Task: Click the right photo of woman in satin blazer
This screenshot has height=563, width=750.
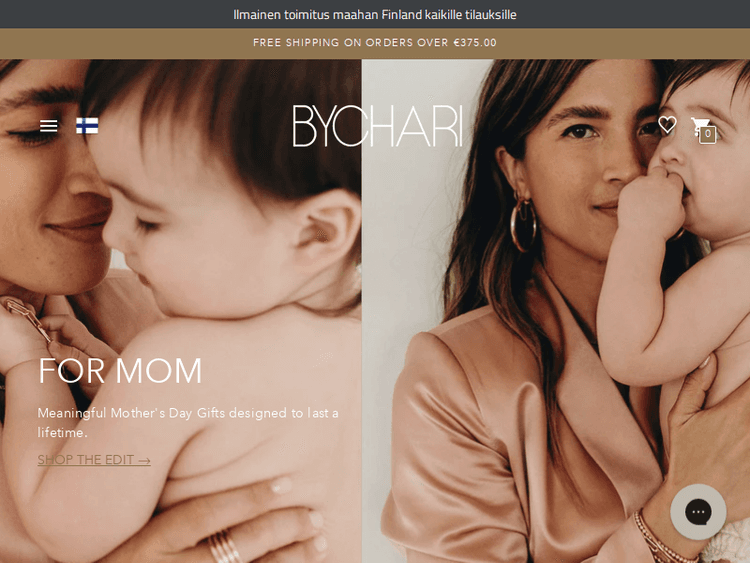Action: 556,311
